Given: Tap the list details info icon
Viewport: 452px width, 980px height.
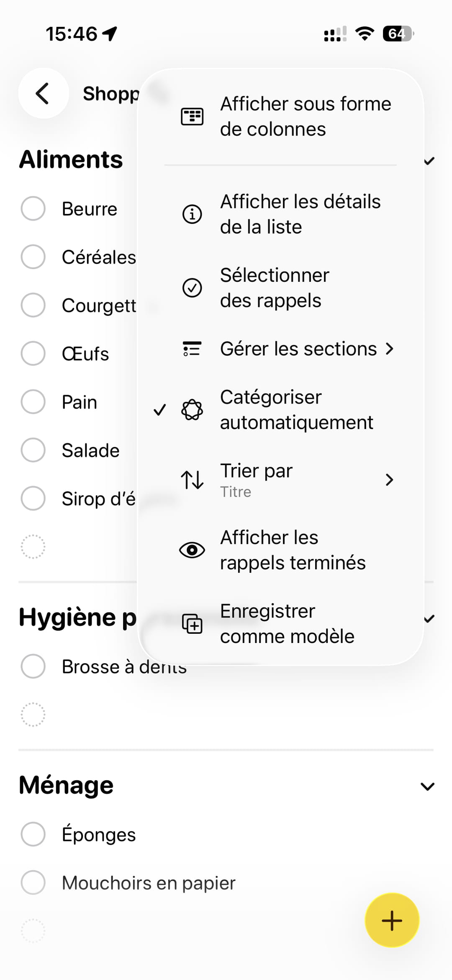Looking at the screenshot, I should (192, 214).
